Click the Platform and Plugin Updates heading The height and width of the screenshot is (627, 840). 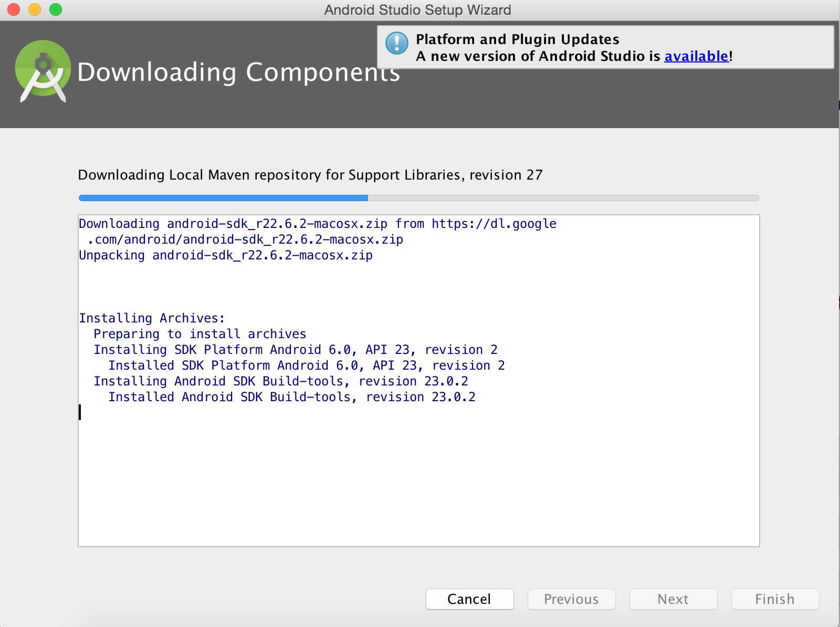517,39
